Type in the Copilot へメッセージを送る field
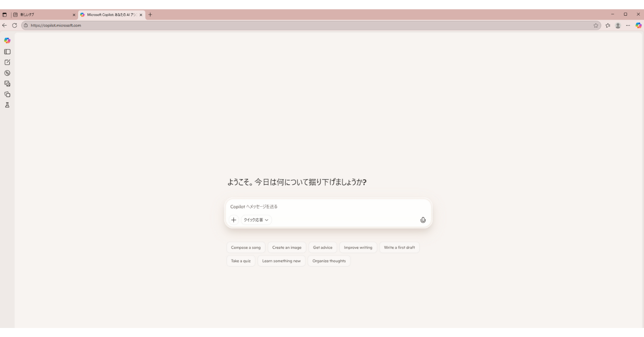This screenshot has height=337, width=644. [327, 207]
